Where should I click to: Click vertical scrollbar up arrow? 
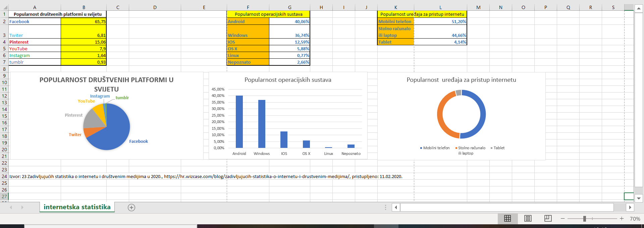point(639,9)
